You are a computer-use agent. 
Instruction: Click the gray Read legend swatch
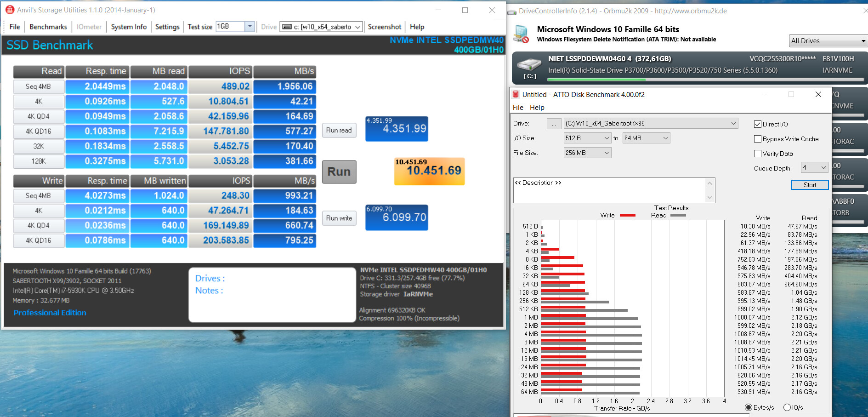pyautogui.click(x=678, y=215)
